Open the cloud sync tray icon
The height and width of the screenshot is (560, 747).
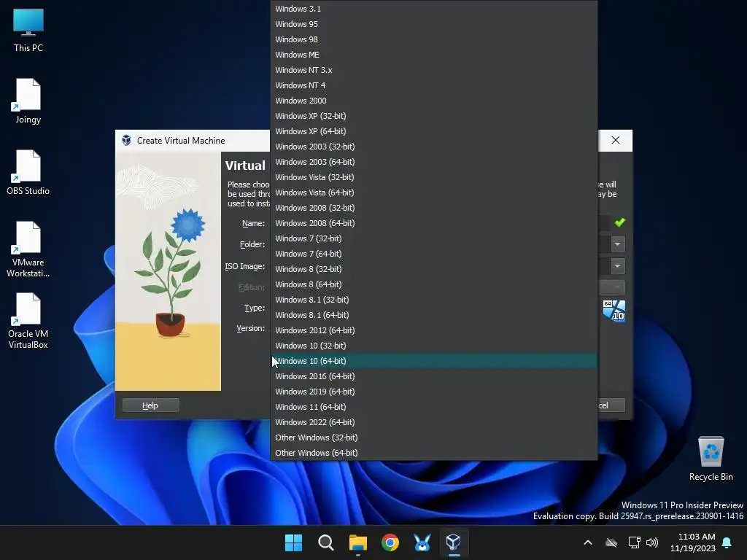pyautogui.click(x=611, y=542)
